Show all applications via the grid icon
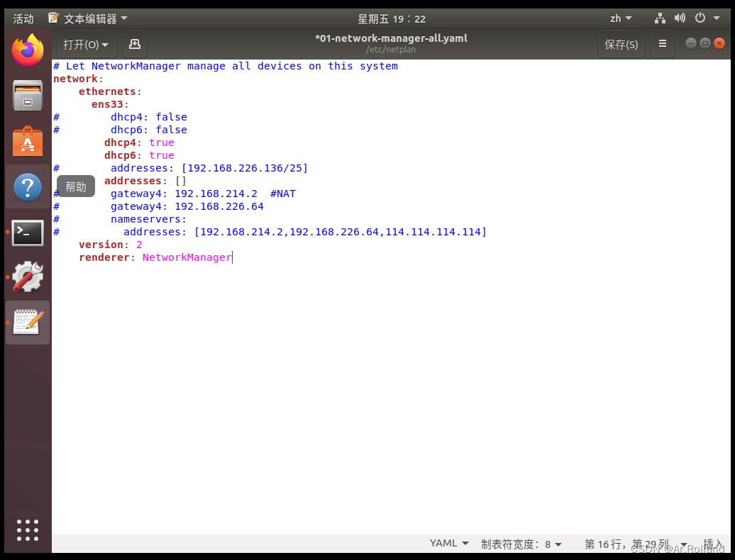735x560 pixels. tap(27, 530)
